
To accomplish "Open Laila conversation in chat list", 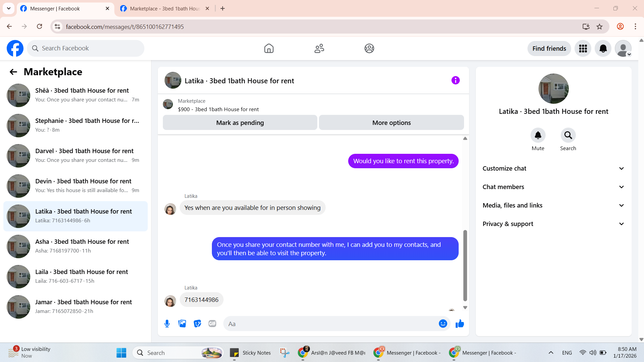I will click(x=76, y=277).
